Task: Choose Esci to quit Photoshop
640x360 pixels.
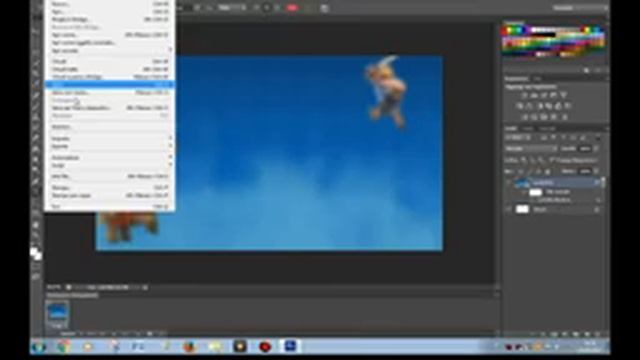Action: point(109,207)
